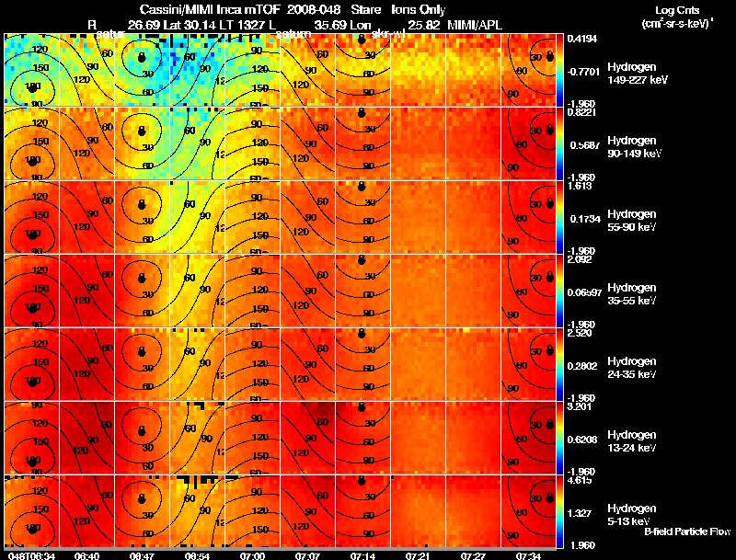The image size is (736, 560).
Task: Click the '2.520' colorbar maximum value
Action: coord(580,333)
